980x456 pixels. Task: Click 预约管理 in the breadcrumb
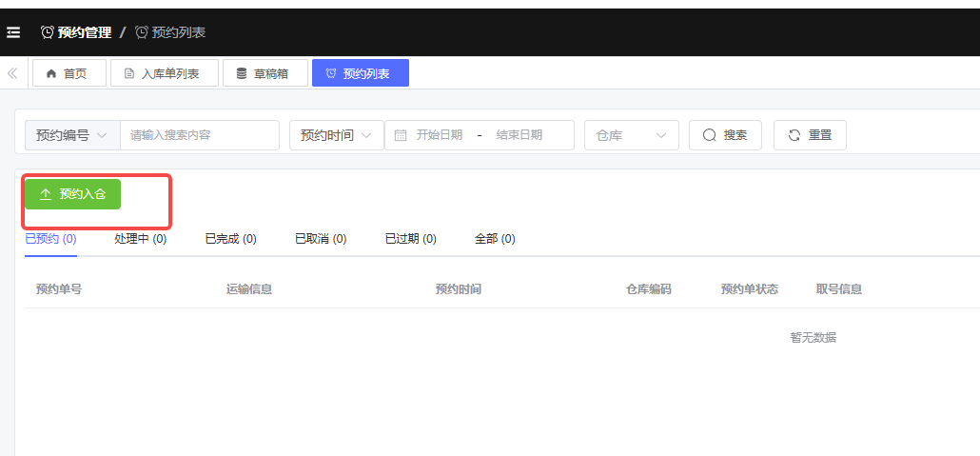pos(84,32)
